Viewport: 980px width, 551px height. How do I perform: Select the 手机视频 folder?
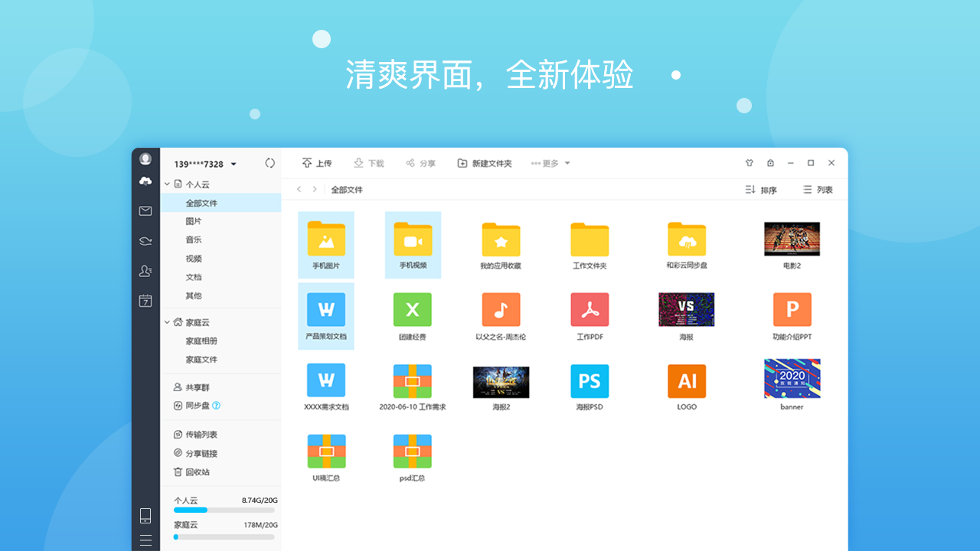(x=413, y=245)
